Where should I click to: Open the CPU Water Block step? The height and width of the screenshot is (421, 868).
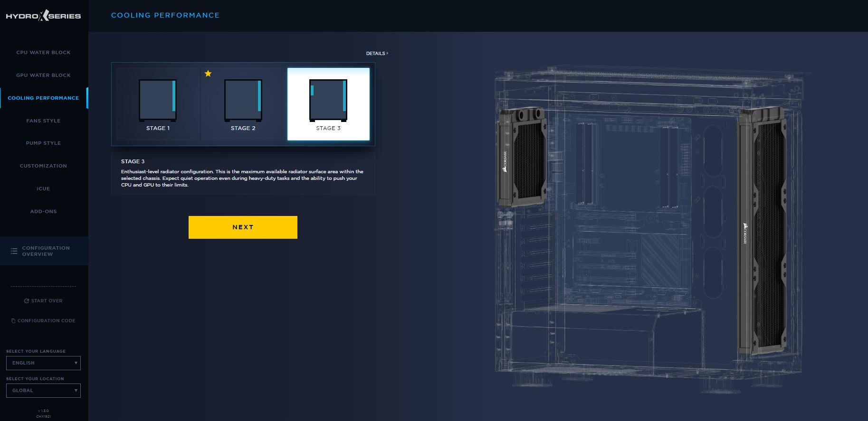click(x=43, y=52)
